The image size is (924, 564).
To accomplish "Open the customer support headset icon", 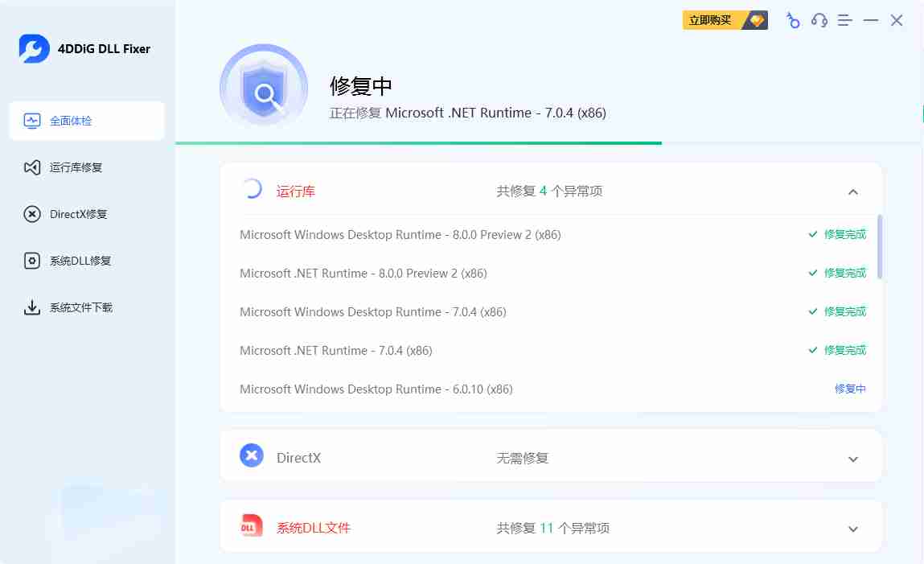I will [819, 21].
